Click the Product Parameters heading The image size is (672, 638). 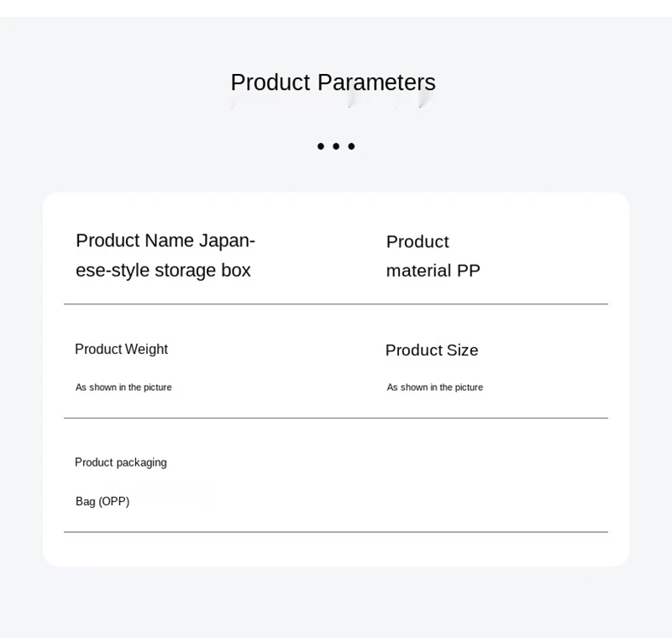333,82
